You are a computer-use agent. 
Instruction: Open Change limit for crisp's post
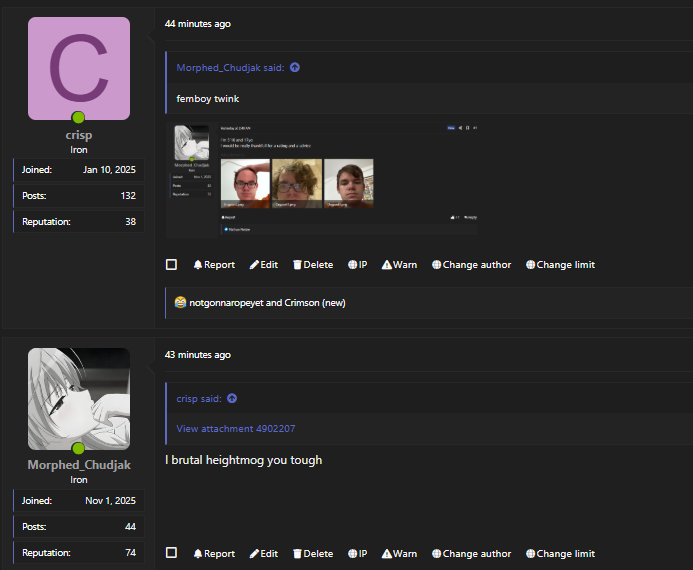click(x=560, y=265)
